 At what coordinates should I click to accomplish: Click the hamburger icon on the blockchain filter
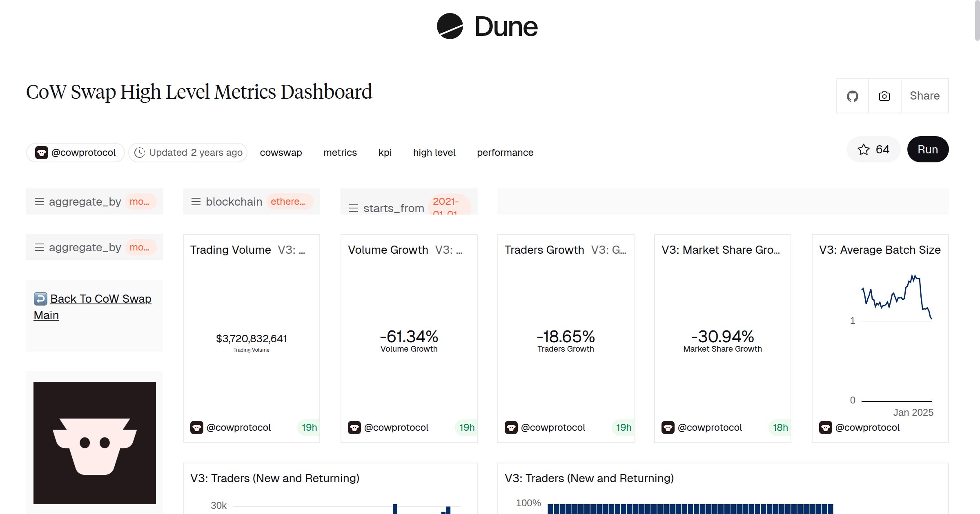tap(196, 201)
